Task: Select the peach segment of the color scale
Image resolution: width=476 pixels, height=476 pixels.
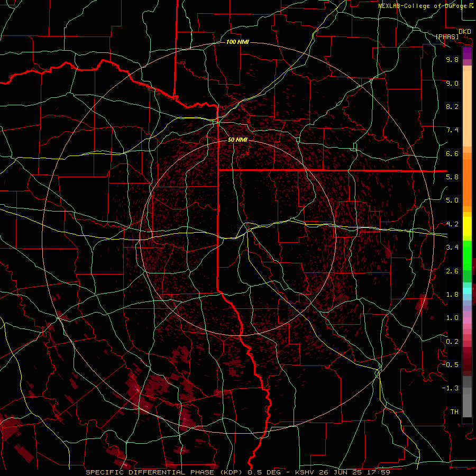Action: click(x=467, y=108)
